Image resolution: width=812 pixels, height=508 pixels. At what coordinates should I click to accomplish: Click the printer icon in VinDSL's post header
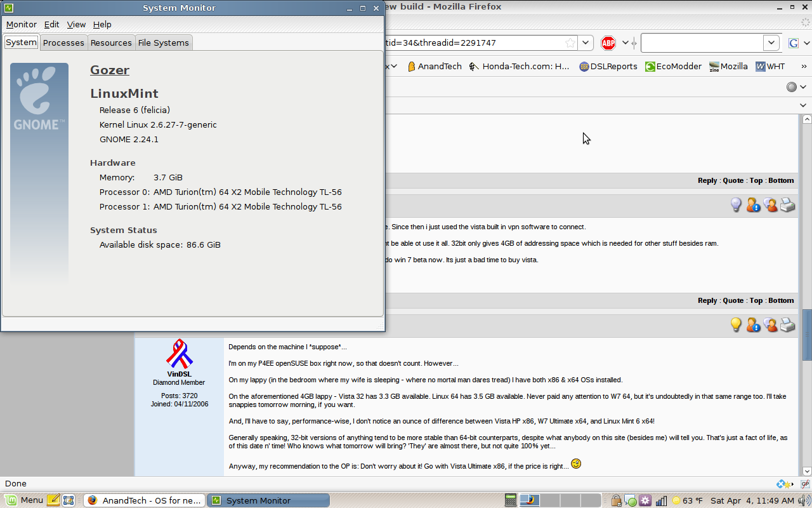[x=787, y=325]
